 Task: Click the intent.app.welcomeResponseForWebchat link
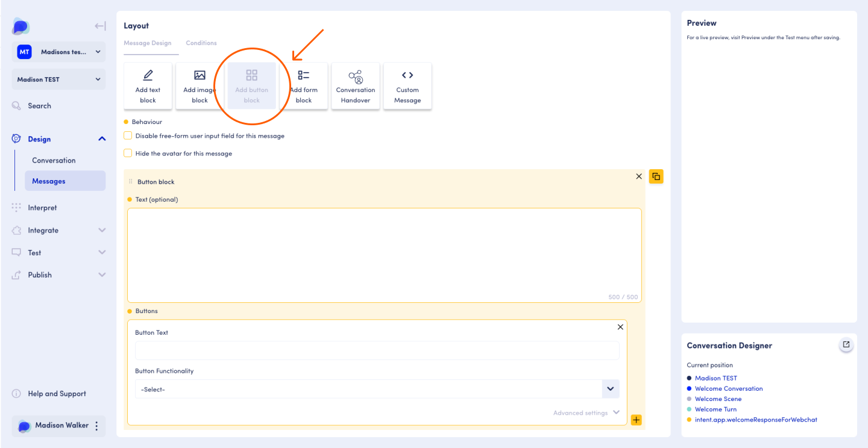pos(756,420)
